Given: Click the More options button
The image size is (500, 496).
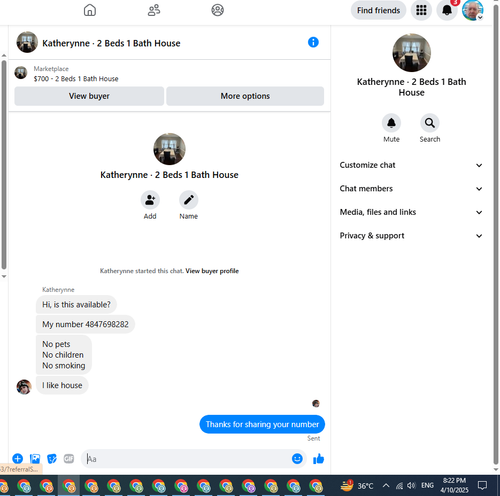Looking at the screenshot, I should pyautogui.click(x=245, y=96).
